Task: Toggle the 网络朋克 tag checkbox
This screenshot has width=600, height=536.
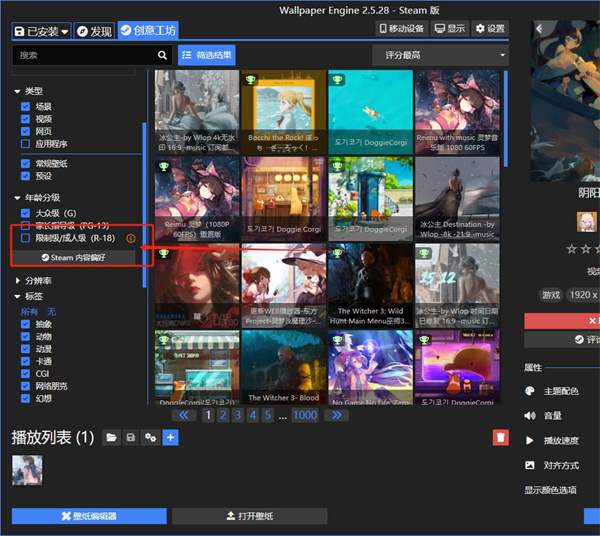Action: pyautogui.click(x=25, y=386)
